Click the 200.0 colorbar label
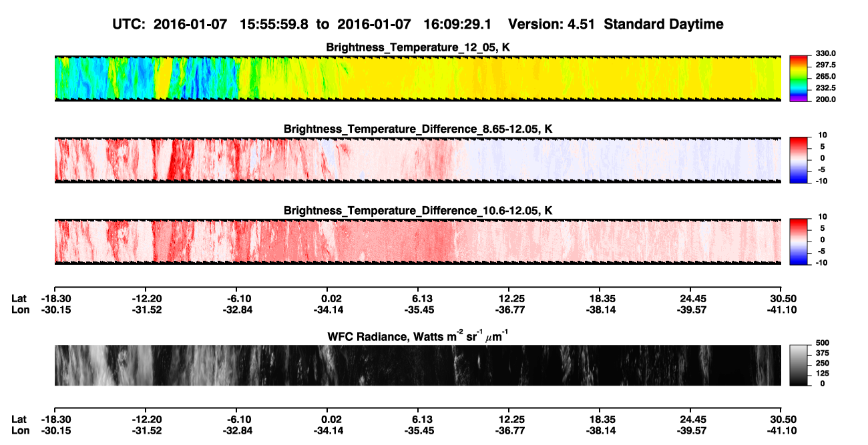This screenshot has width=868, height=445. (x=827, y=99)
